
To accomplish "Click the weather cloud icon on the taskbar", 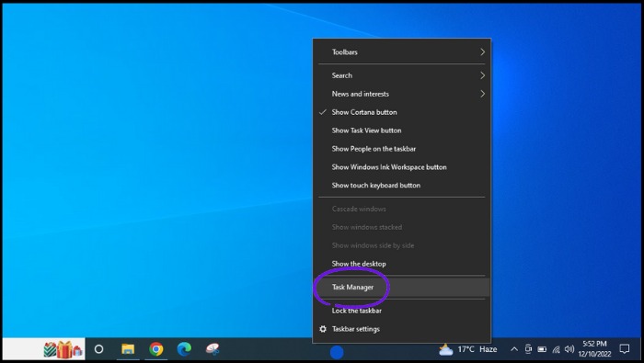I will [445, 349].
